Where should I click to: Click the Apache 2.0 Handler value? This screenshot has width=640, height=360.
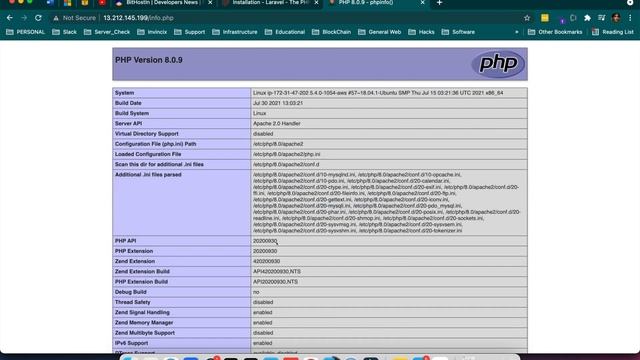tap(277, 124)
